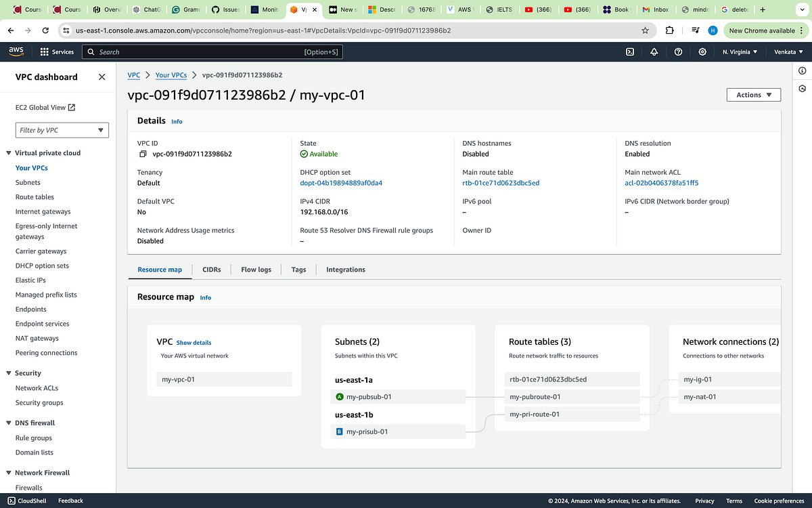
Task: Close the VPC dashboard sidebar with the X
Action: (x=101, y=77)
